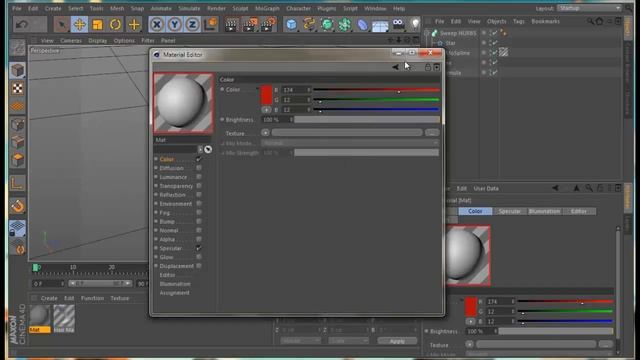Add a Cube primitive object
Screen dimensions: 640x360
coord(291,24)
